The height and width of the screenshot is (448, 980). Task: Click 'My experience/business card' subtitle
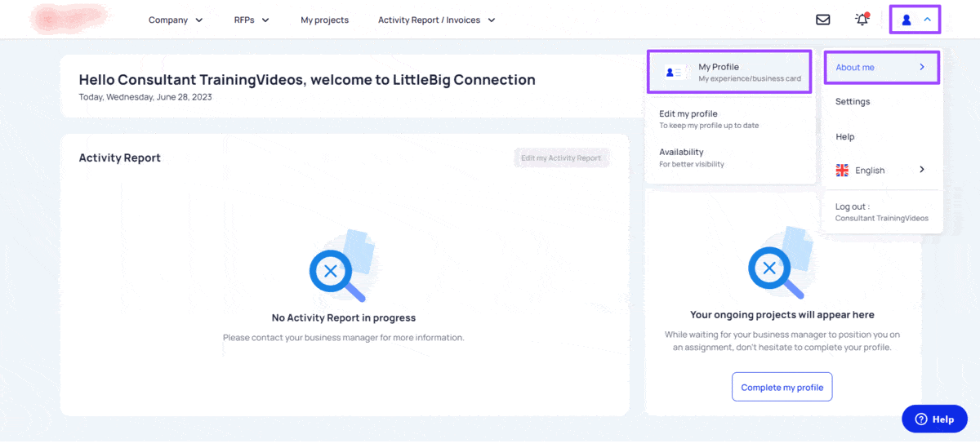pyautogui.click(x=750, y=79)
